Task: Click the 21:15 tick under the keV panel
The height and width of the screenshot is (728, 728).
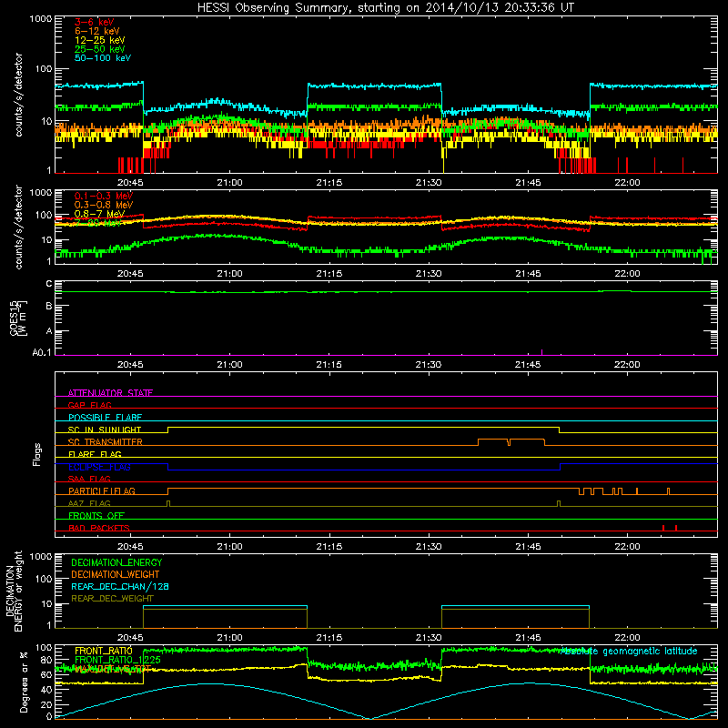Action: click(329, 183)
